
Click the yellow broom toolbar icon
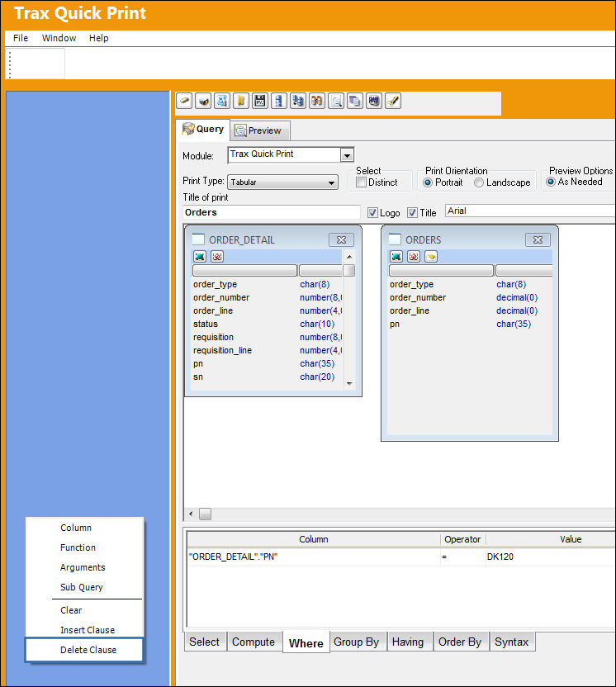pos(393,102)
